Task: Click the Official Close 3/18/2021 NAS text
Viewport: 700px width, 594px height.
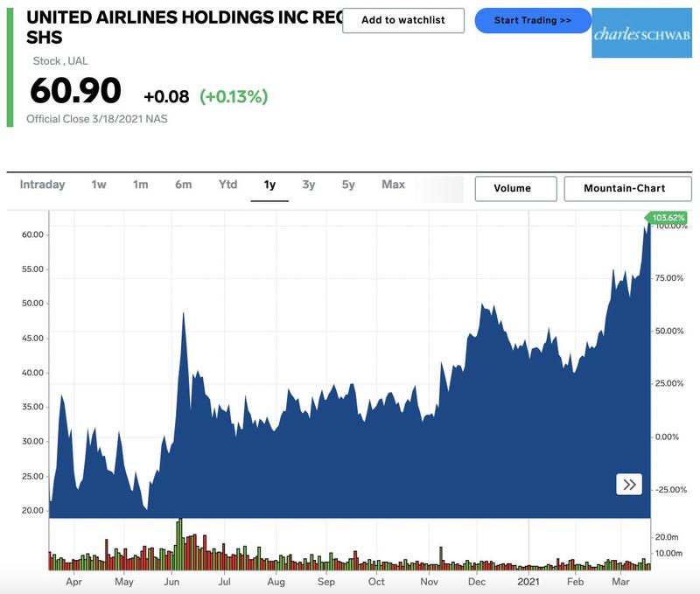Action: [97, 119]
